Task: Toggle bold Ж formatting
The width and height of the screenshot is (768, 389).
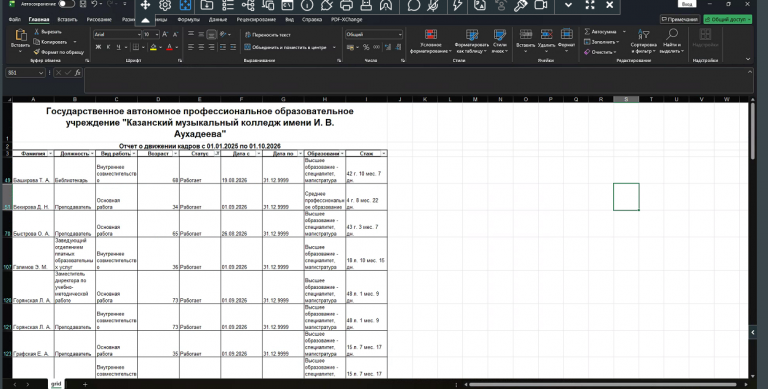Action: (x=98, y=47)
